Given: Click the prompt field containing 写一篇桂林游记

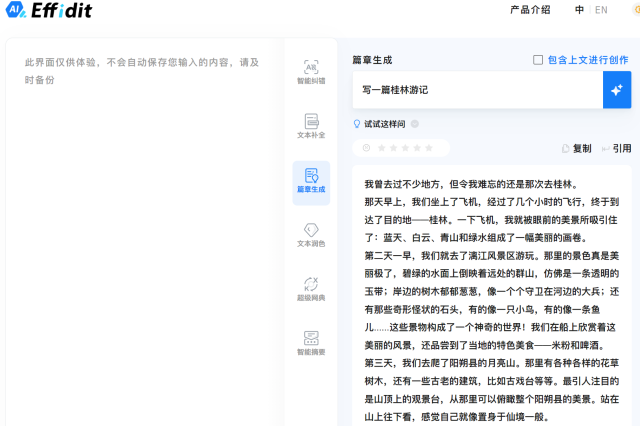Looking at the screenshot, I should pyautogui.click(x=476, y=90).
